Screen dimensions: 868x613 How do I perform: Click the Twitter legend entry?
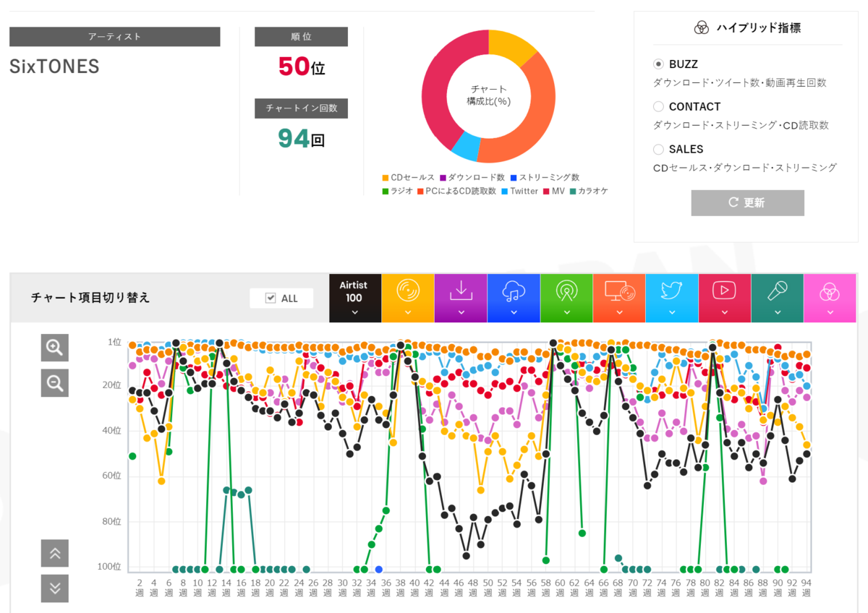(x=519, y=191)
